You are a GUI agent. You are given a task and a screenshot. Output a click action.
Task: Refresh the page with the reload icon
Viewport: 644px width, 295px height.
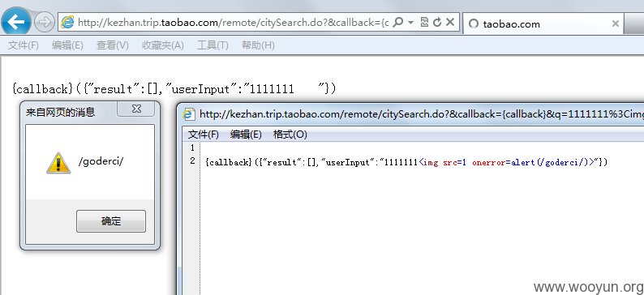point(437,23)
